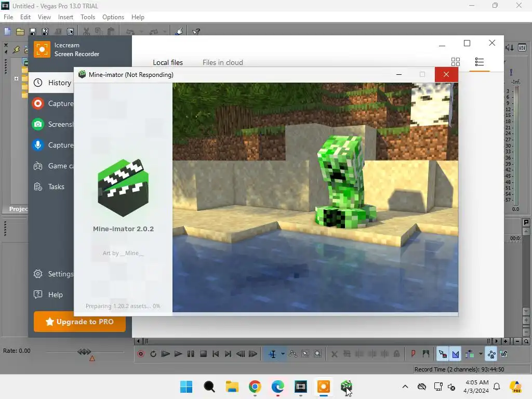Select the Capture video record option
This screenshot has width=532, height=399.
pos(51,103)
